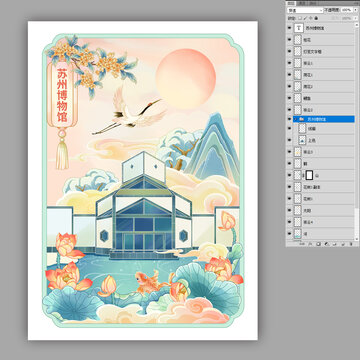This screenshot has height=360, width=360.
Task: Select the 花树1 layer
Action: point(321,199)
